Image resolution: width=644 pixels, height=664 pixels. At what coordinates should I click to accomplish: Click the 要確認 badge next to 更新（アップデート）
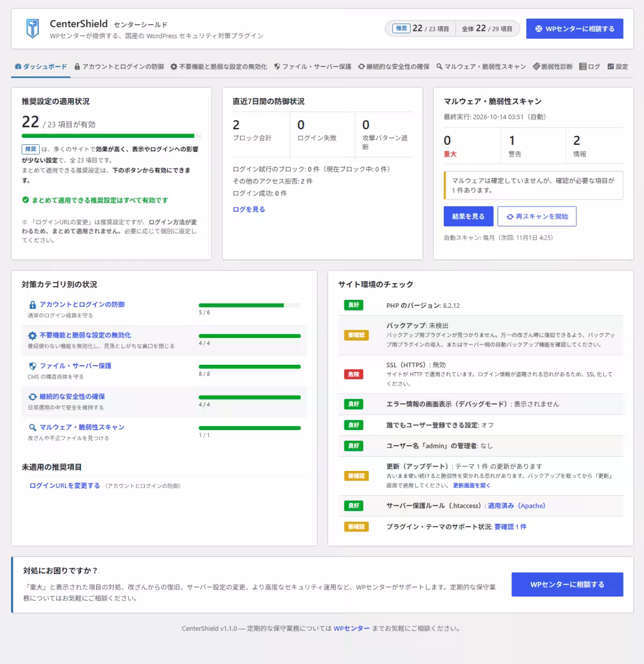click(x=356, y=476)
